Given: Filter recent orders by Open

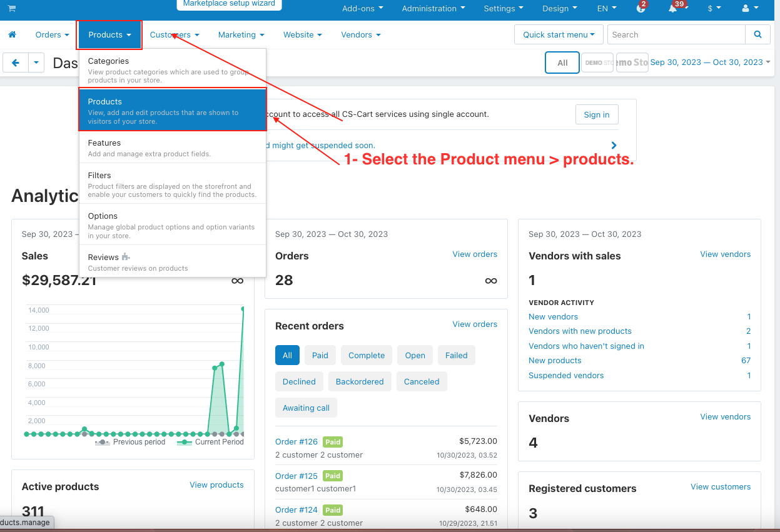Looking at the screenshot, I should 415,355.
